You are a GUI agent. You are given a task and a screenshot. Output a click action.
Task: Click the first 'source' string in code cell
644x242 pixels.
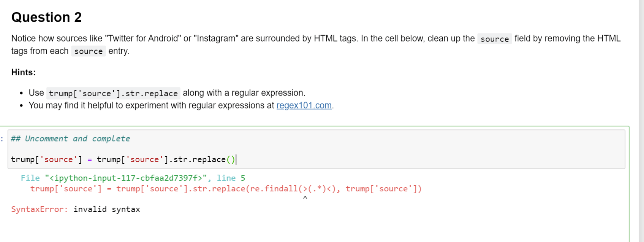59,159
